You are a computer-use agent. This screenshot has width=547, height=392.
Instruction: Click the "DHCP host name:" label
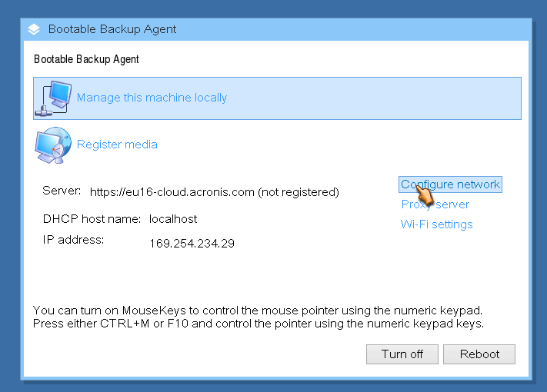92,219
